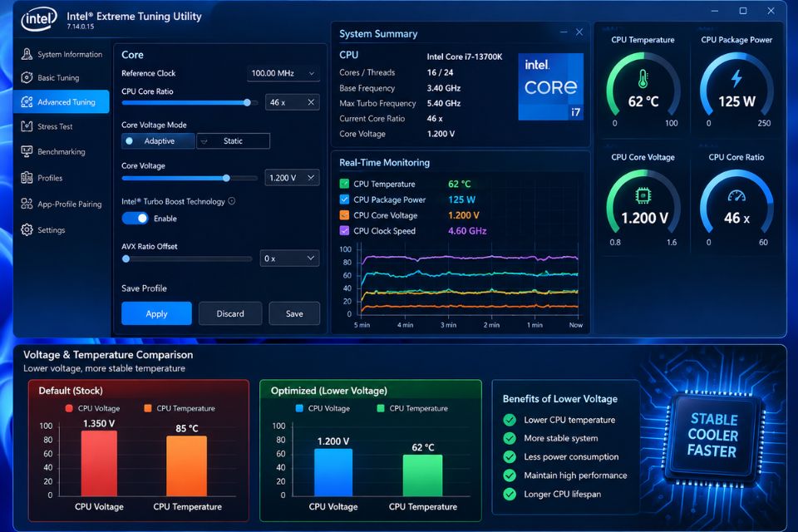Click the "16 / 24" cores threads value
This screenshot has width=798, height=532.
click(440, 72)
